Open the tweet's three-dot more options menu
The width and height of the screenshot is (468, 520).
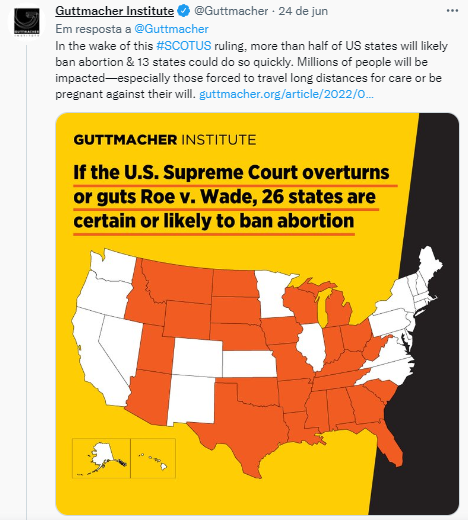[452, 11]
